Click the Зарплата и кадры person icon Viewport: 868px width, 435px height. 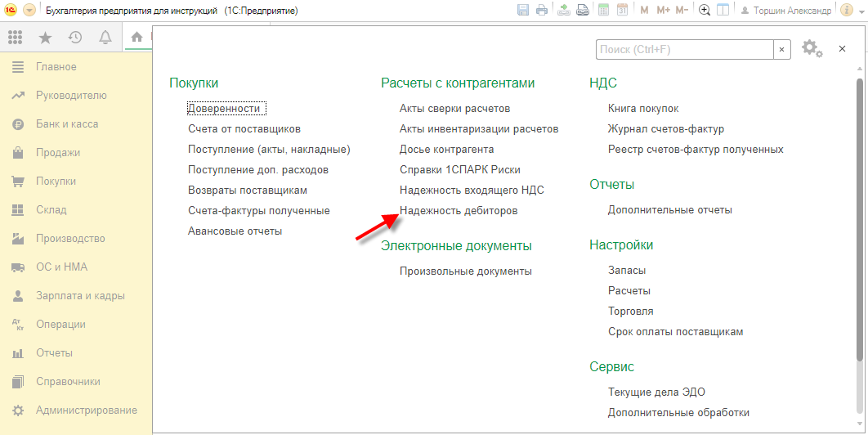pyautogui.click(x=18, y=296)
